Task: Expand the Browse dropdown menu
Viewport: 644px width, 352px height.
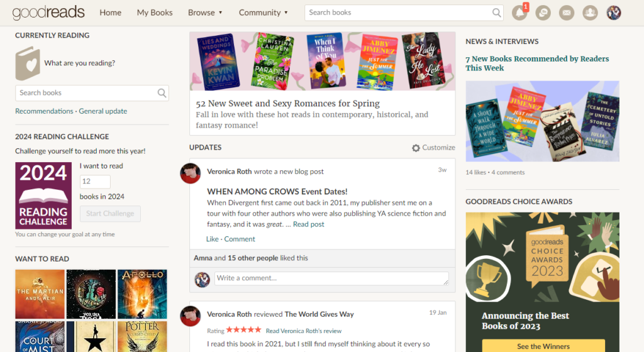Action: pos(205,13)
